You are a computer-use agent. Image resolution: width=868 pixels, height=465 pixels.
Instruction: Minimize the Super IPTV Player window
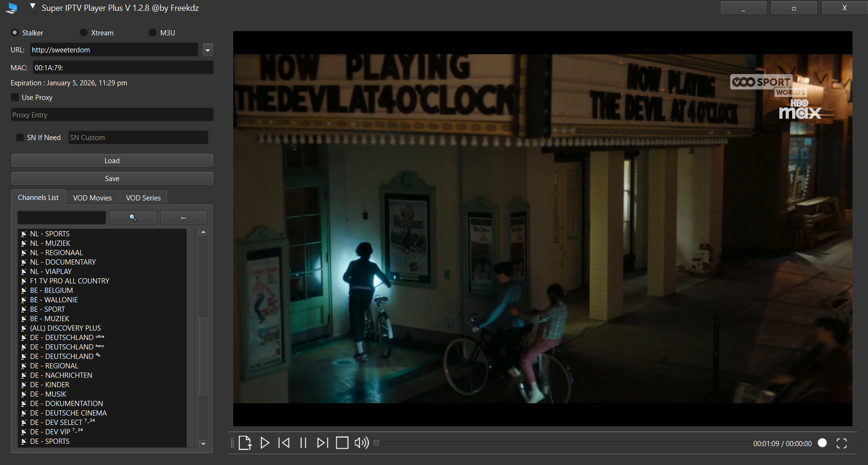(743, 8)
